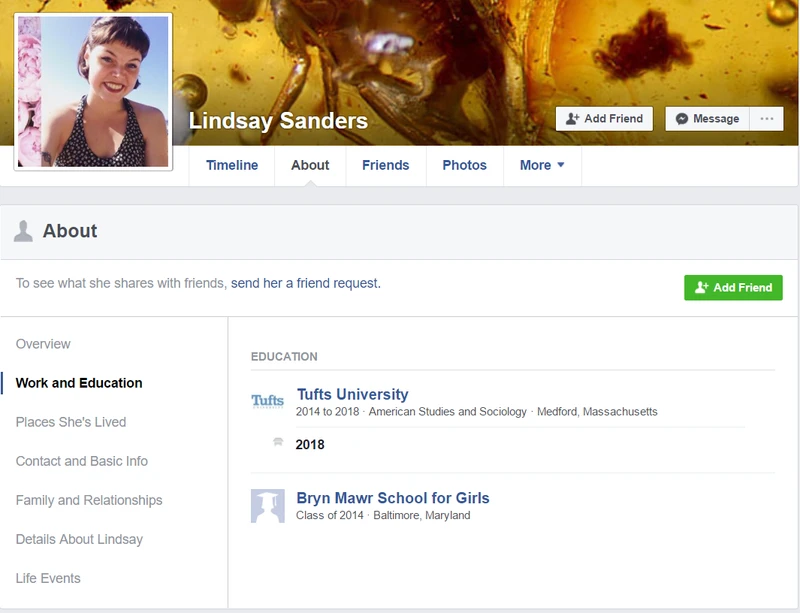Open Contact and Basic Info section

click(82, 461)
